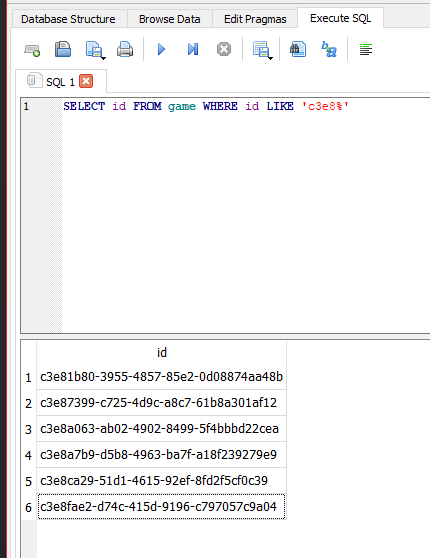This screenshot has height=558, width=430.
Task: Select row number 4 header
Action: (x=28, y=455)
